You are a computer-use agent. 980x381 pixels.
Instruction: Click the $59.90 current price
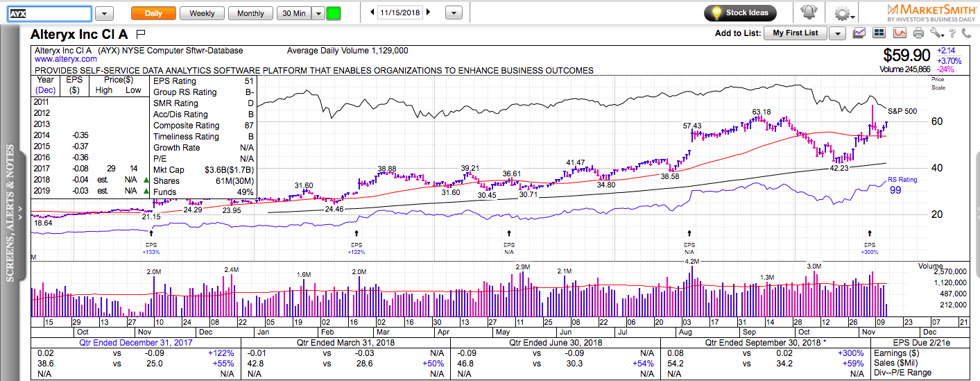[906, 55]
